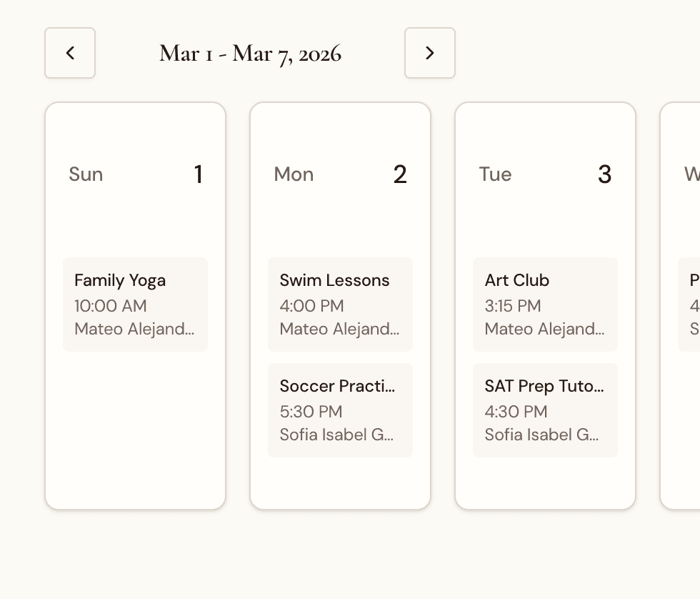The image size is (700, 599).
Task: Open the Family Yoga event
Action: pos(135,303)
